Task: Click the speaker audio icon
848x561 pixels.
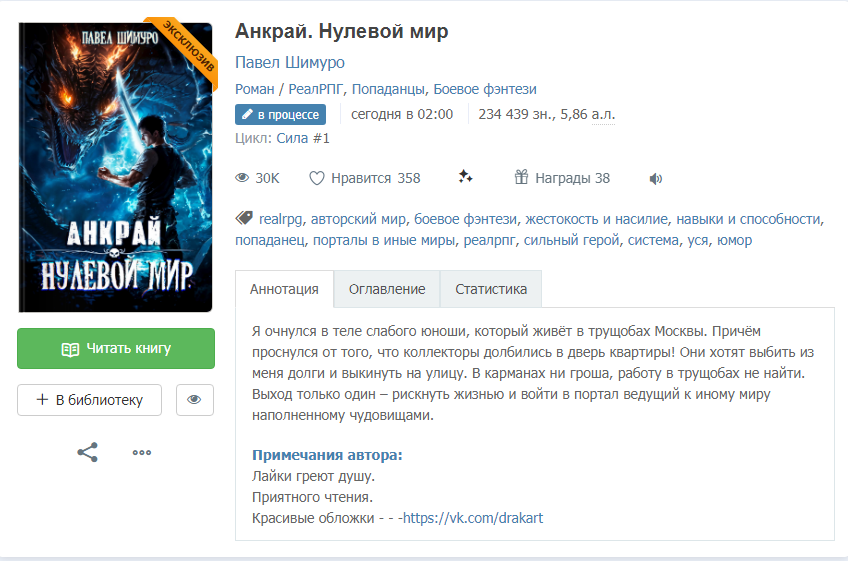Action: click(655, 179)
